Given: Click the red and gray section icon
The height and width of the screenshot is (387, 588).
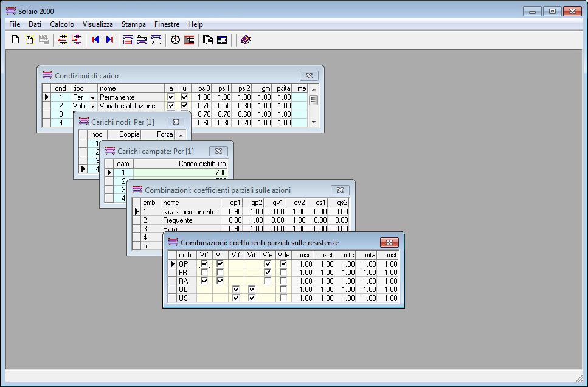Looking at the screenshot, I should (189, 40).
